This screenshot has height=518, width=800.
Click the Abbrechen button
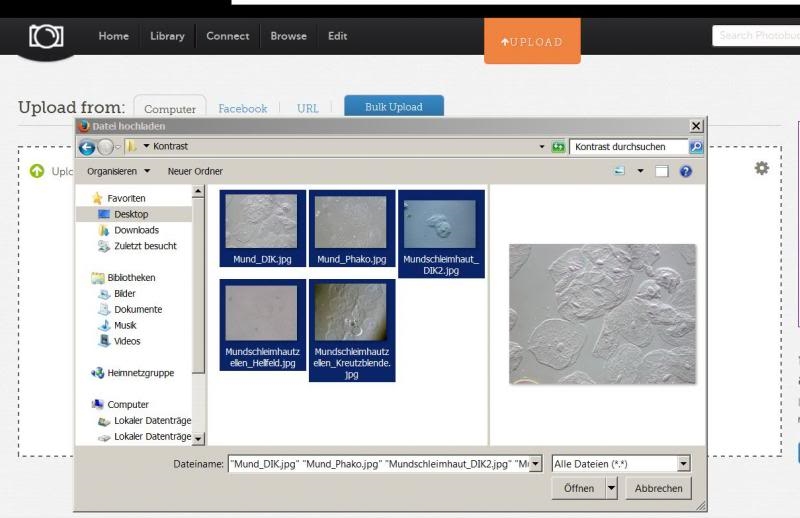click(659, 488)
